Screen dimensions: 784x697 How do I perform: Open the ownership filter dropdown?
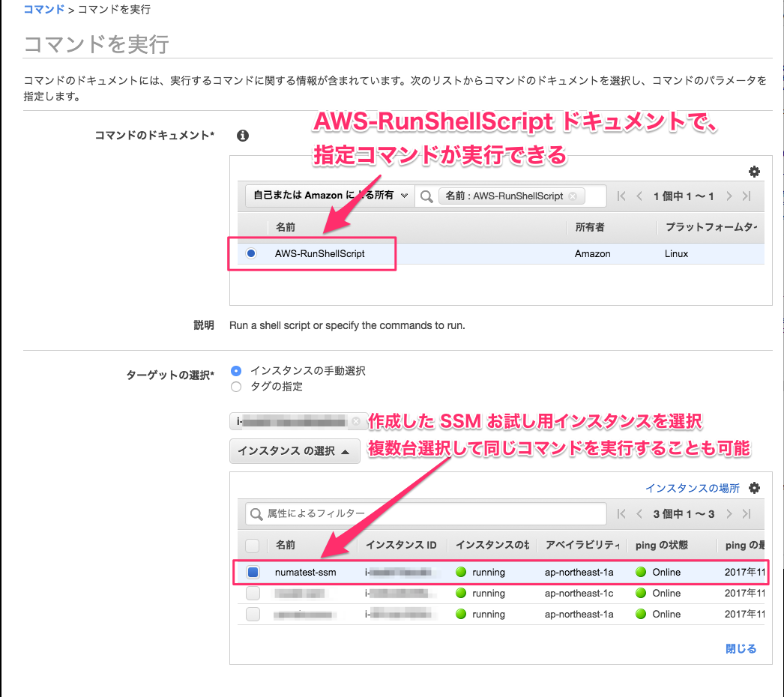point(330,196)
